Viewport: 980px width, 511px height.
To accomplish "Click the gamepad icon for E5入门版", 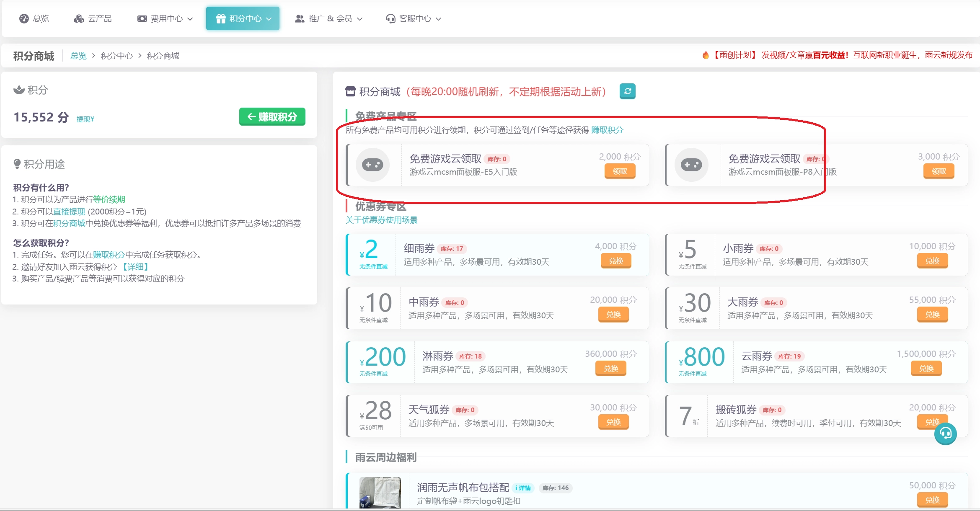I will 372,165.
